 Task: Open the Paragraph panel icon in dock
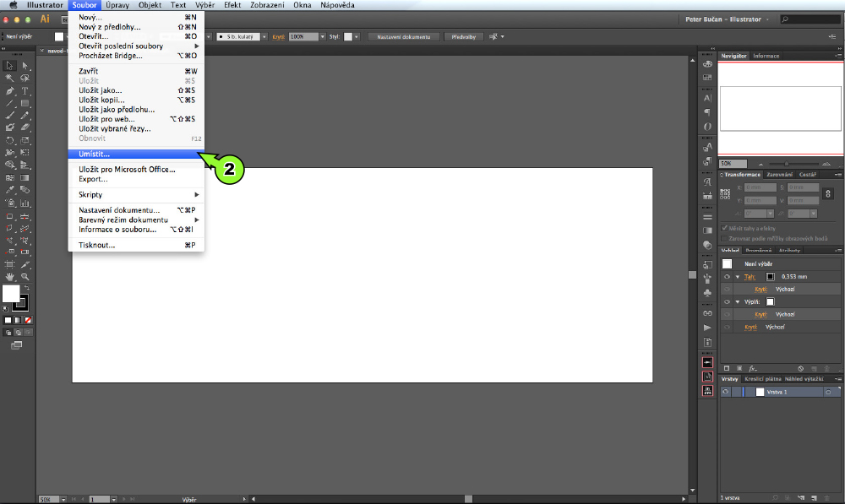click(707, 112)
